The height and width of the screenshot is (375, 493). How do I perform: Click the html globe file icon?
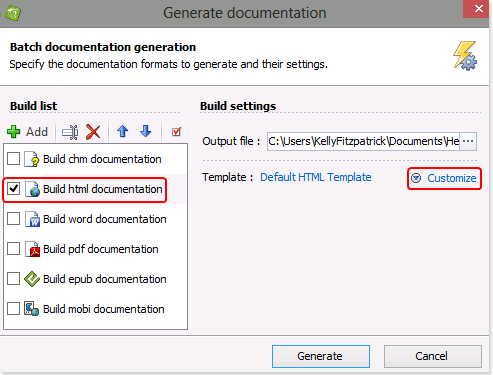32,189
